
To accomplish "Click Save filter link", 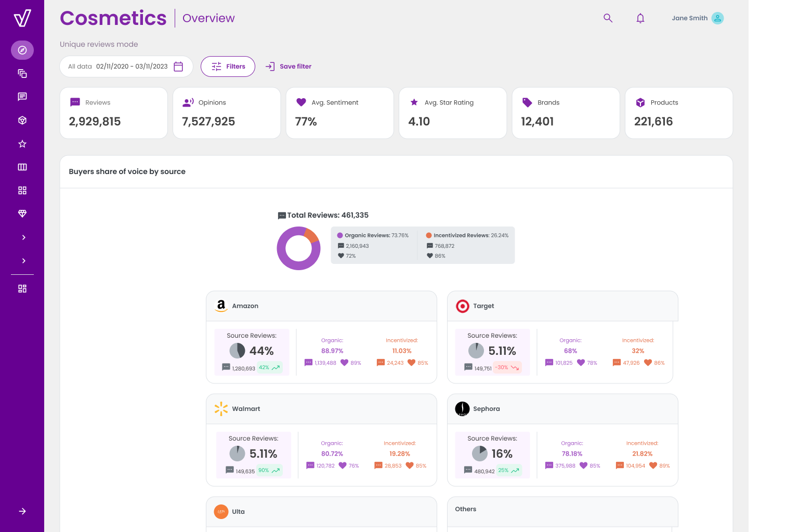I will (x=296, y=66).
